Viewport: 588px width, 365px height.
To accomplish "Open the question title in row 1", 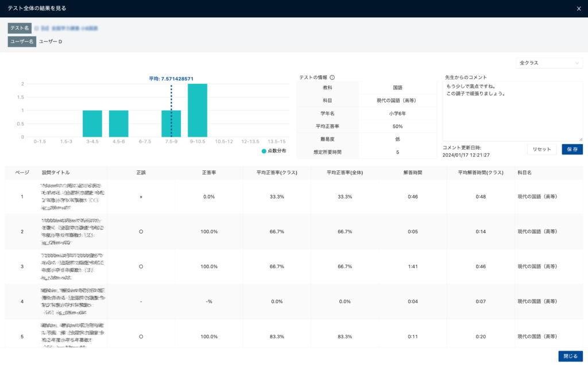I will [x=73, y=196].
